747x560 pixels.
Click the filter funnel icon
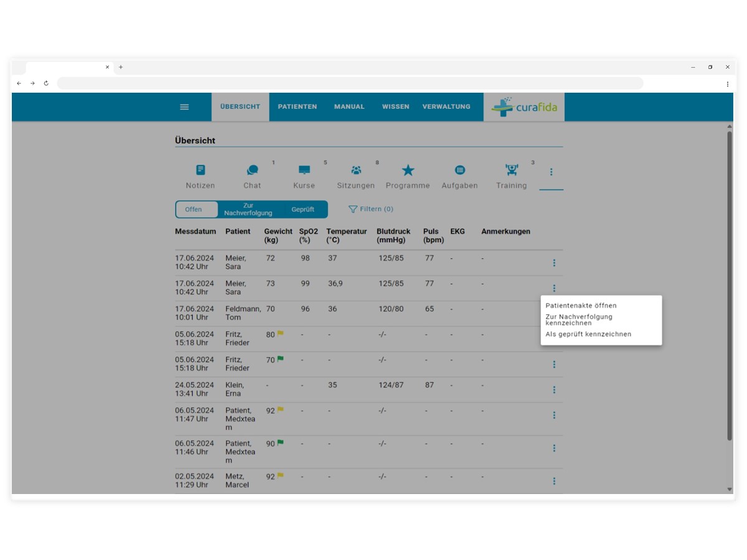point(353,209)
